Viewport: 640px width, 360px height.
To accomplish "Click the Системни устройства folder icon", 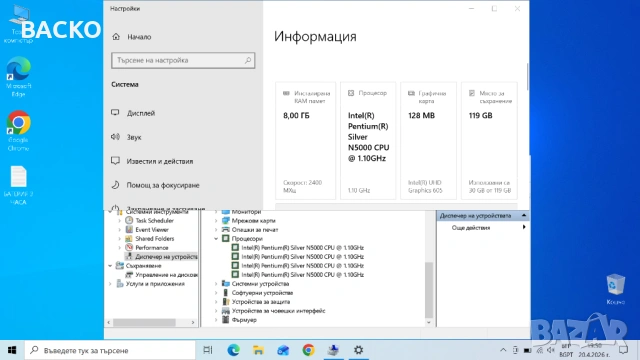I will (226, 284).
